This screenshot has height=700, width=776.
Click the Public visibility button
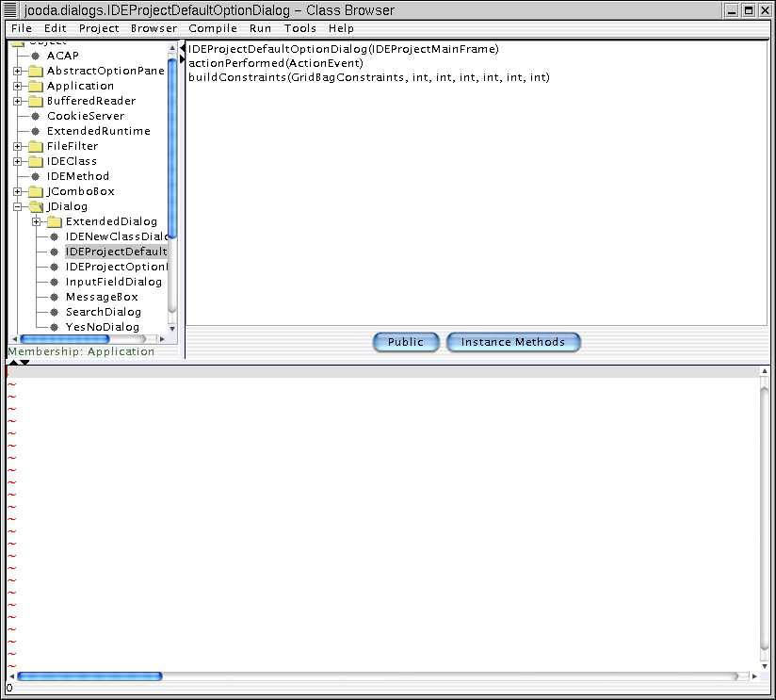406,342
